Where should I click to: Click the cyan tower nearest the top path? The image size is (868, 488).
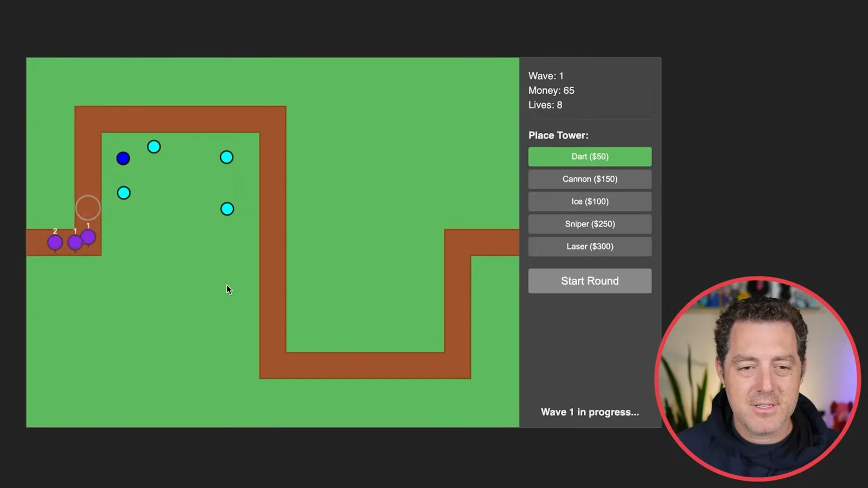[154, 147]
